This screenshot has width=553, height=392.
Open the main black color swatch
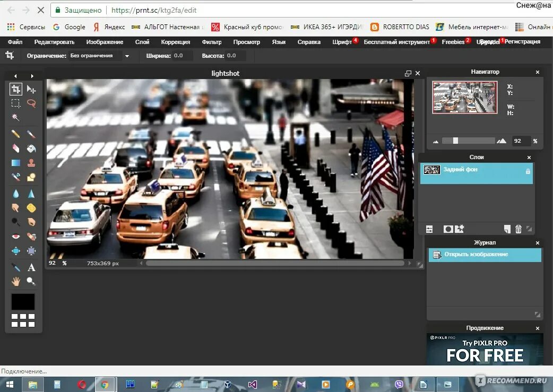coord(23,302)
